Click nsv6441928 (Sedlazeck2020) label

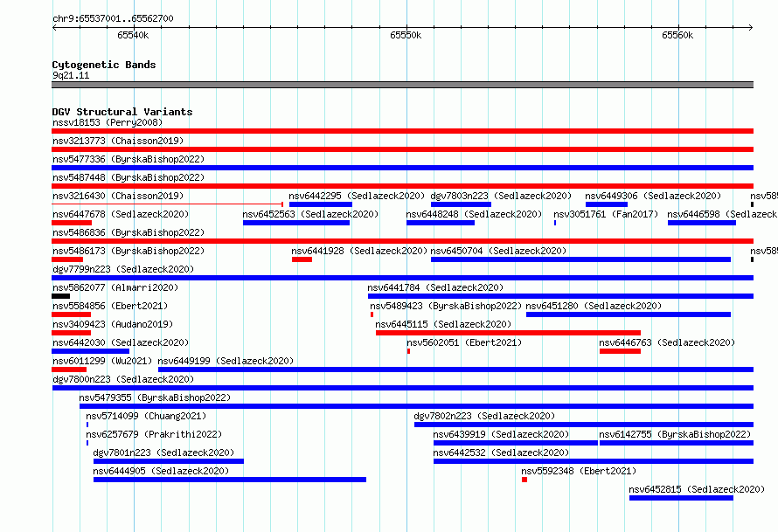tap(359, 251)
